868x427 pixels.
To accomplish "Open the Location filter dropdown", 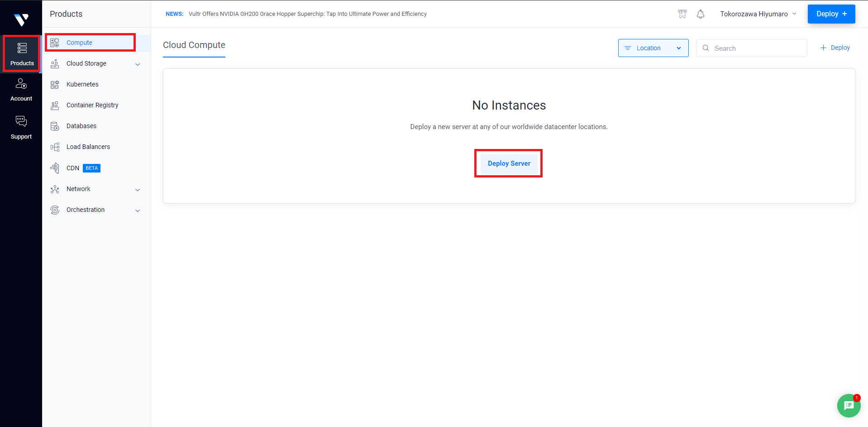I will [653, 48].
